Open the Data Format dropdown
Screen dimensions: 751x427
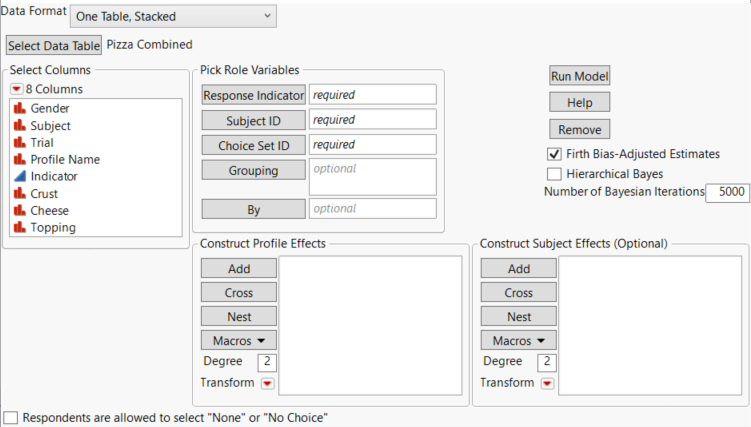point(174,16)
